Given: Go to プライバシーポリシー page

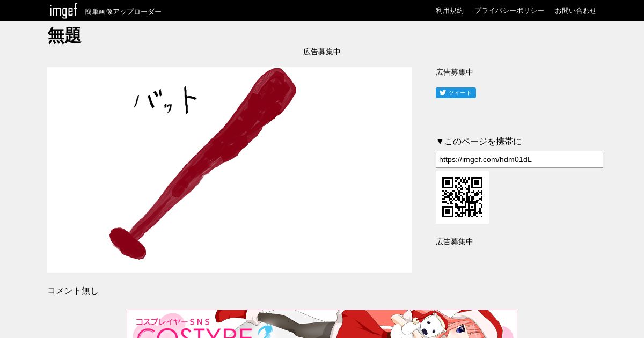Looking at the screenshot, I should pos(509,11).
